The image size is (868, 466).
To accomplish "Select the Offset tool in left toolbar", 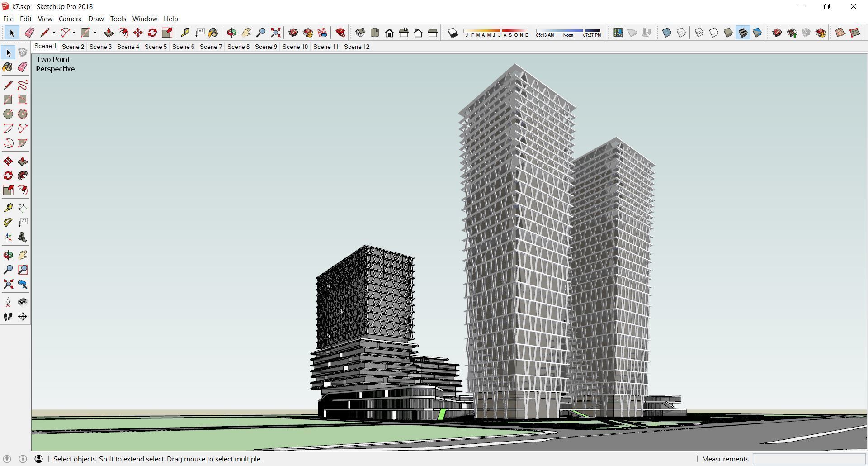I will 23,190.
